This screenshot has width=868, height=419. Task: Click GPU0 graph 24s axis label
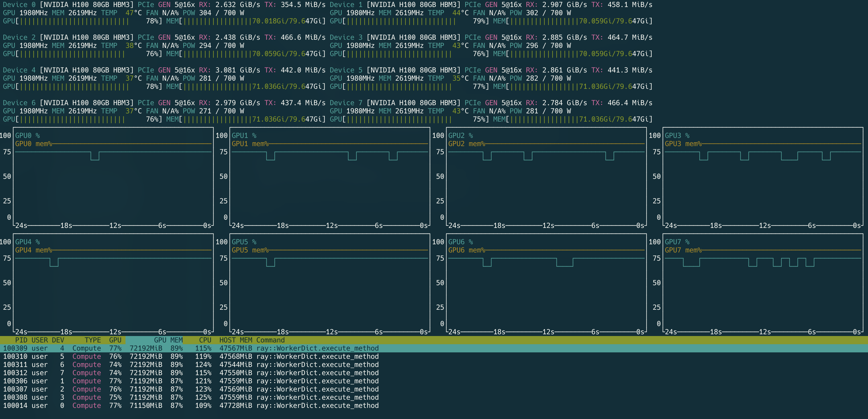21,225
